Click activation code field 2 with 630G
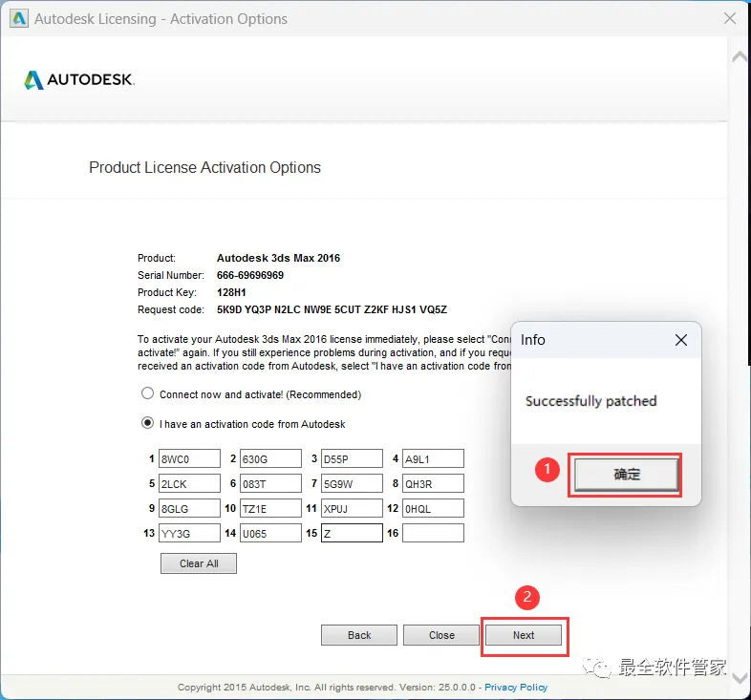Image resolution: width=751 pixels, height=700 pixels. point(270,458)
